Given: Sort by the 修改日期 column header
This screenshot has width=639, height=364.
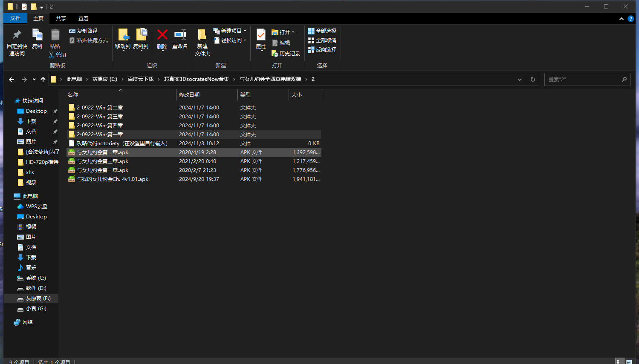Looking at the screenshot, I should coord(207,95).
